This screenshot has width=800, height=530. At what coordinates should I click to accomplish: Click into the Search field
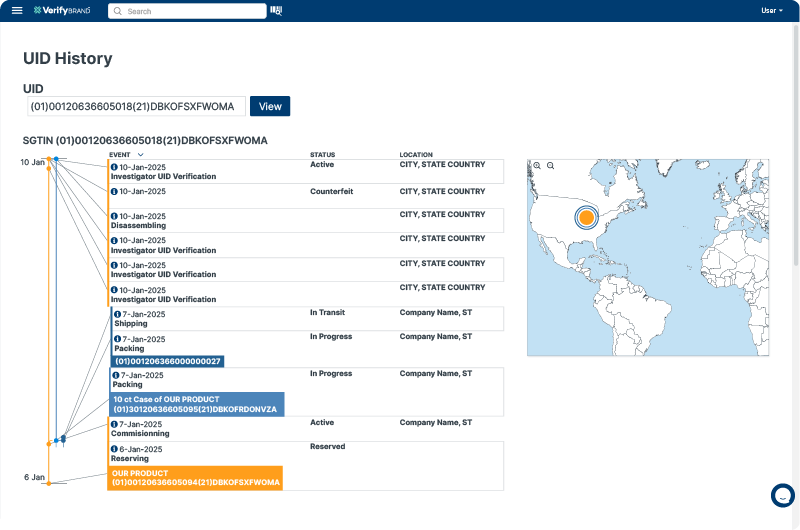click(x=187, y=11)
